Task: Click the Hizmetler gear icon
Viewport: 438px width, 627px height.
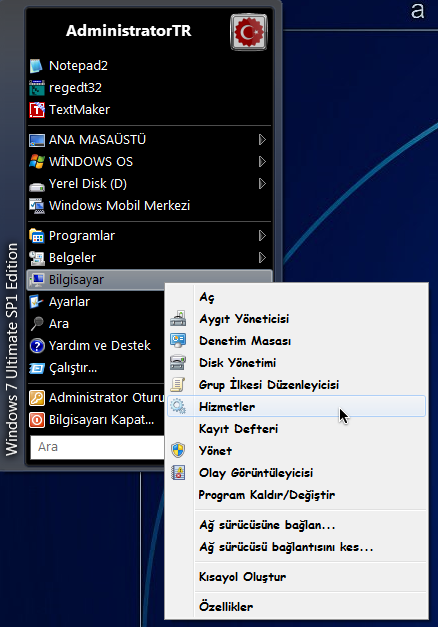Action: click(178, 407)
